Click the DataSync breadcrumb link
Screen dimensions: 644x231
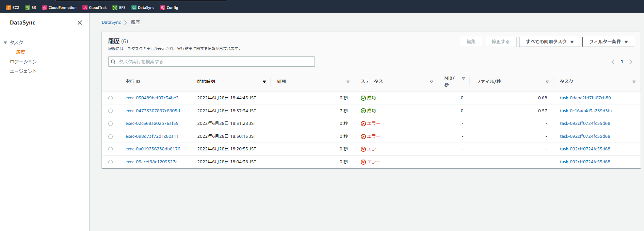click(x=111, y=22)
